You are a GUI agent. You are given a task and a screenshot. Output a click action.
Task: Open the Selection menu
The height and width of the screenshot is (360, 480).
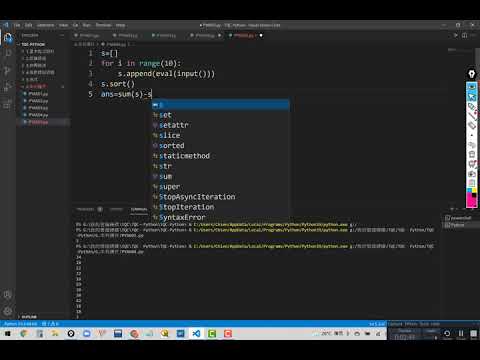tap(45, 25)
